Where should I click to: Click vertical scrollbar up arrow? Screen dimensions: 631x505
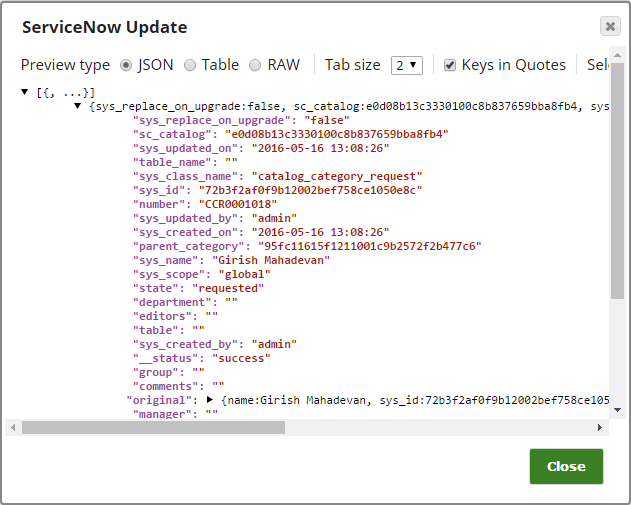tap(617, 55)
